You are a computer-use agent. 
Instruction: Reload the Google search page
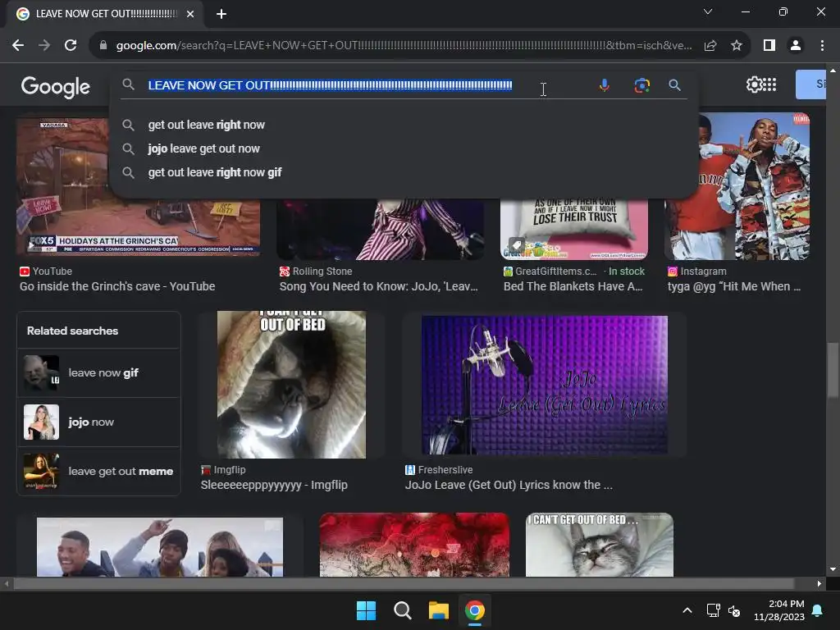(x=71, y=46)
